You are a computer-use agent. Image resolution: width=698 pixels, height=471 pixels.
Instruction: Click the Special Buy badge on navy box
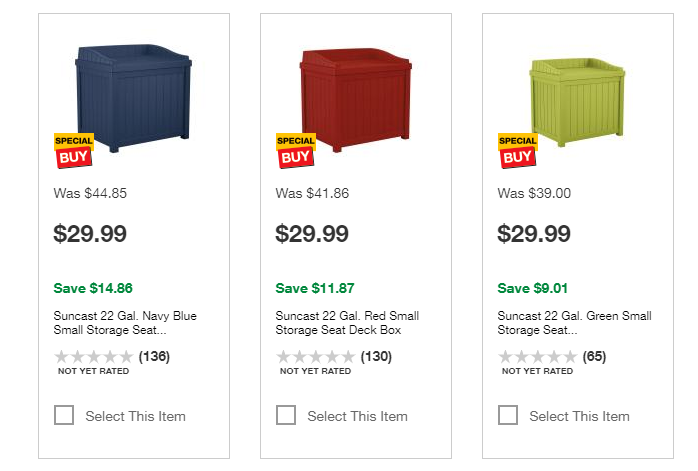(72, 150)
